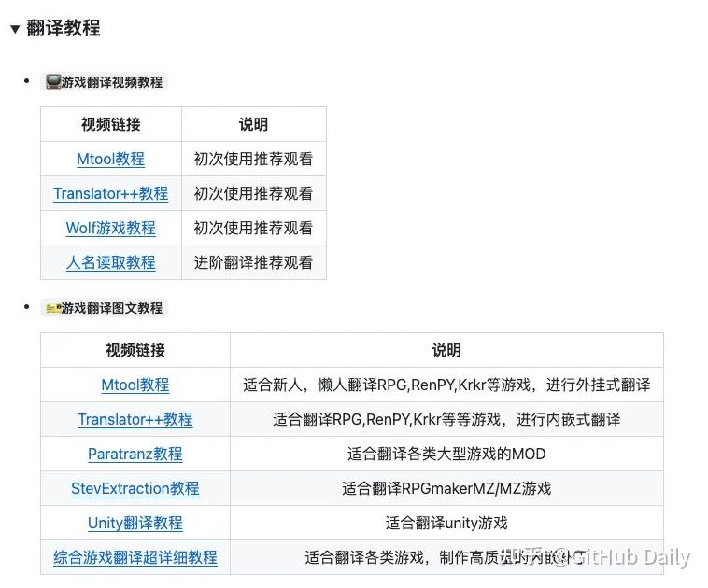Click description 适合新人，懒人翻译RPG,RenPY,Krkr等游戏
This screenshot has width=708, height=588.
click(x=446, y=385)
